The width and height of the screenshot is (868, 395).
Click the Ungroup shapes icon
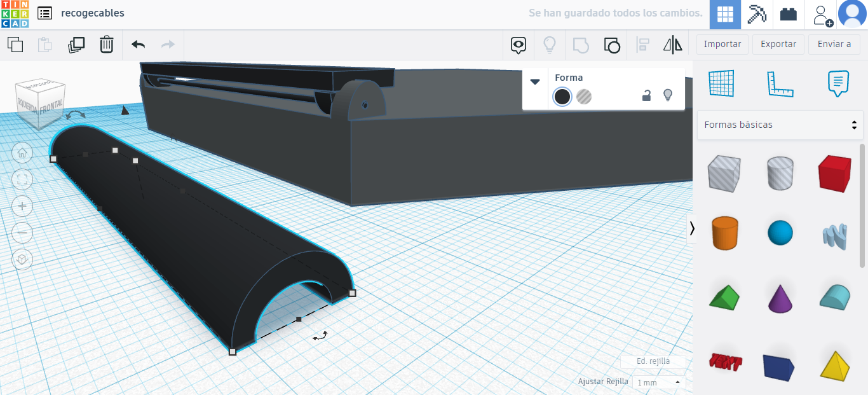[x=611, y=45]
